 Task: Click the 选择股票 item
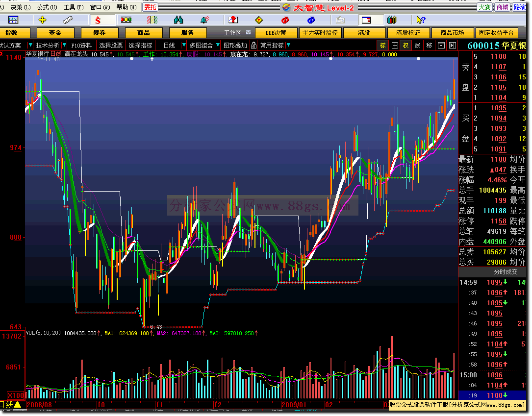(111, 46)
